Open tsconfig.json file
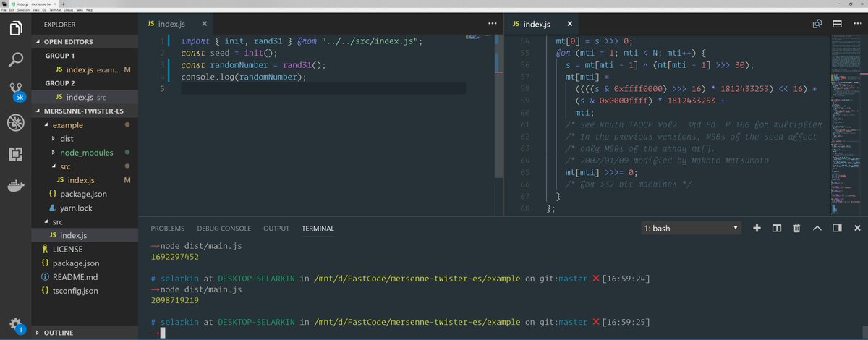This screenshot has width=868, height=340. pyautogui.click(x=85, y=291)
